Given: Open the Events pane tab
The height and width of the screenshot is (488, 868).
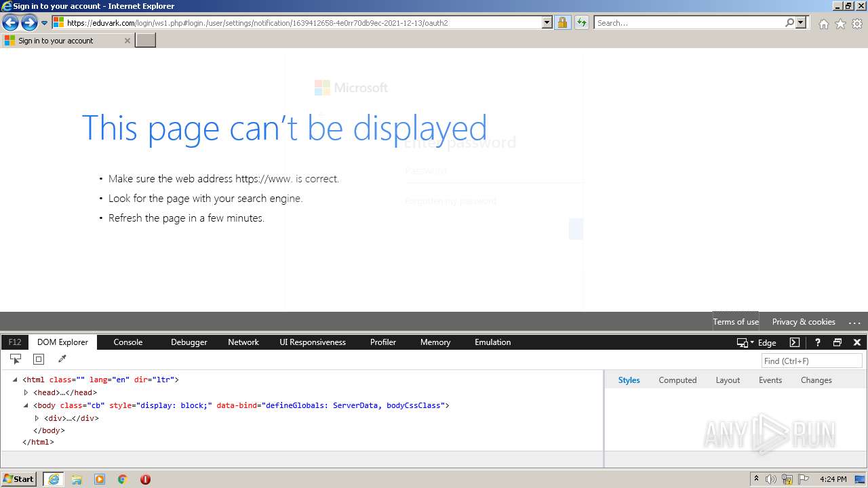Looking at the screenshot, I should point(770,380).
